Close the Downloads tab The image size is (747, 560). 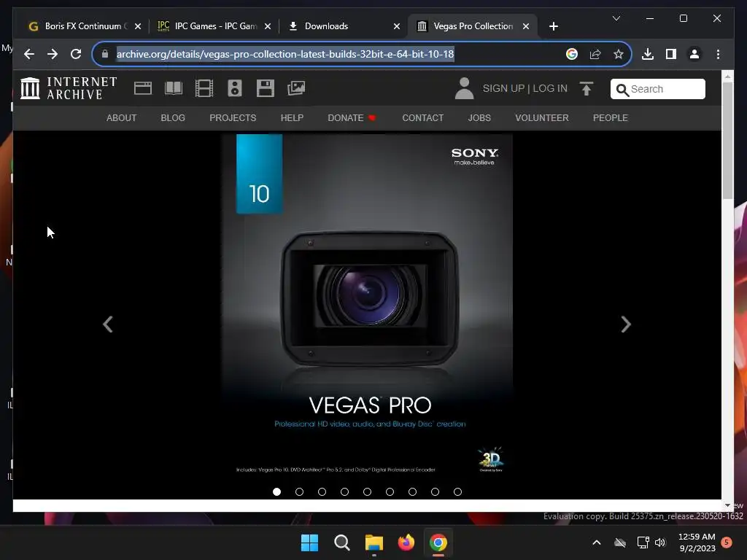tap(396, 26)
